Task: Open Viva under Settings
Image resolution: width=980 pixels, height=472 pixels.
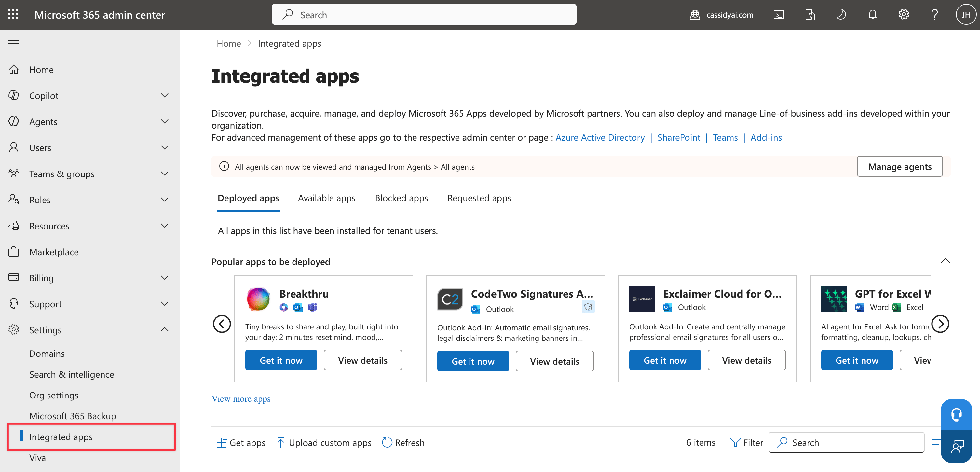Action: pos(37,458)
